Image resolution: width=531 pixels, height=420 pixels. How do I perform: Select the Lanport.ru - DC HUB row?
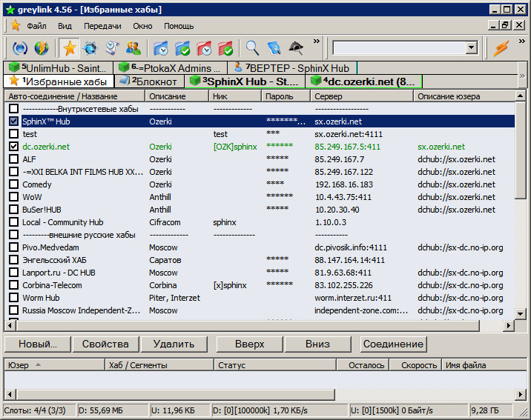point(260,273)
